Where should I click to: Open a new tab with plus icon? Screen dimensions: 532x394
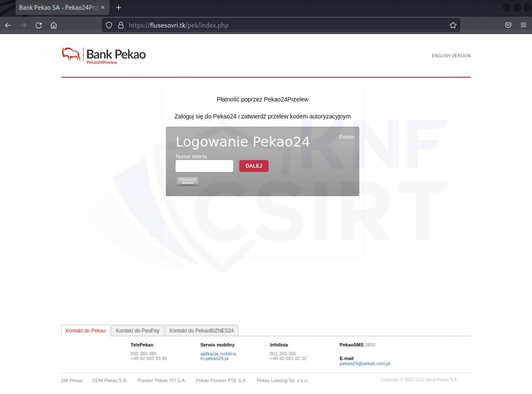(x=118, y=8)
